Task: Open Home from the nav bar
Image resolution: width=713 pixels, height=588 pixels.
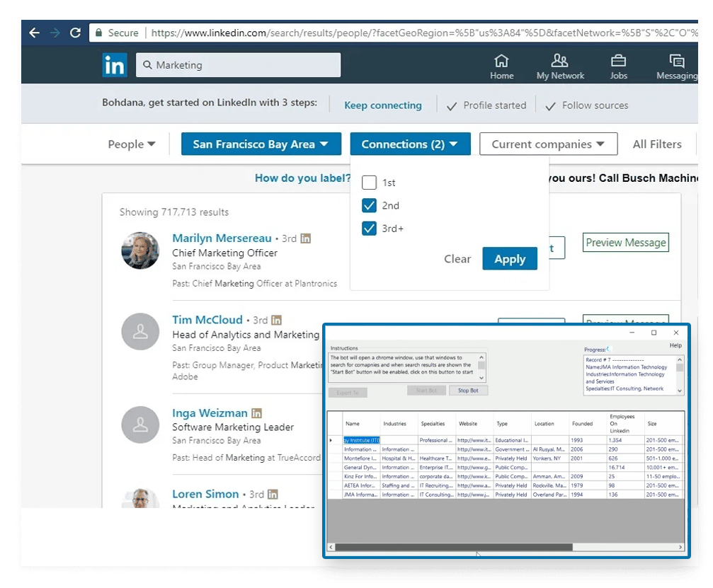Action: click(x=501, y=67)
